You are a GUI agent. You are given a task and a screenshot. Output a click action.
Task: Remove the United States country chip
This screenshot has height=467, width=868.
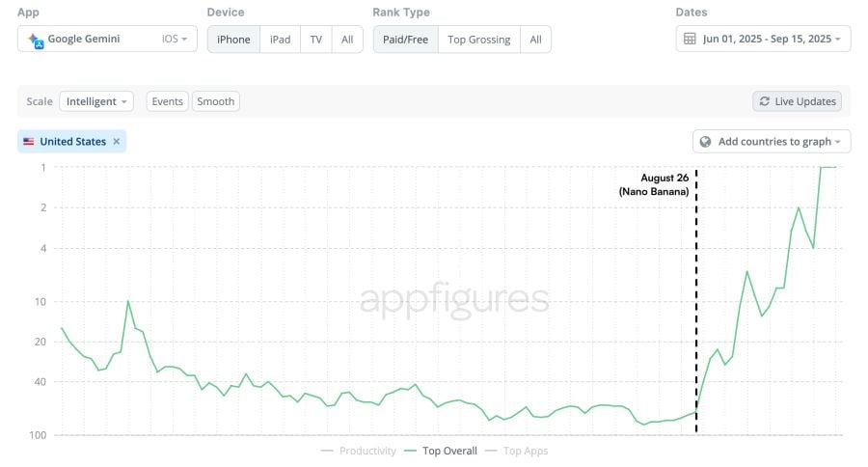117,141
